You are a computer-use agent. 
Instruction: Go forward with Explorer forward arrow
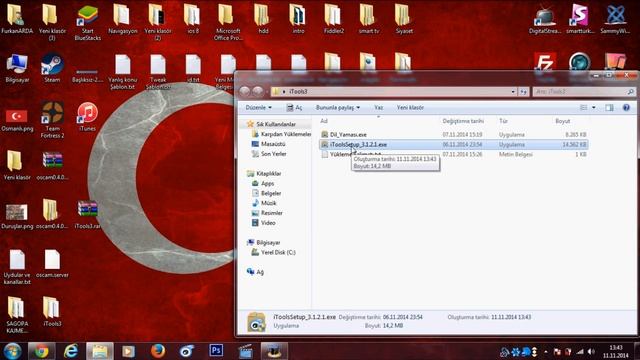(258, 92)
